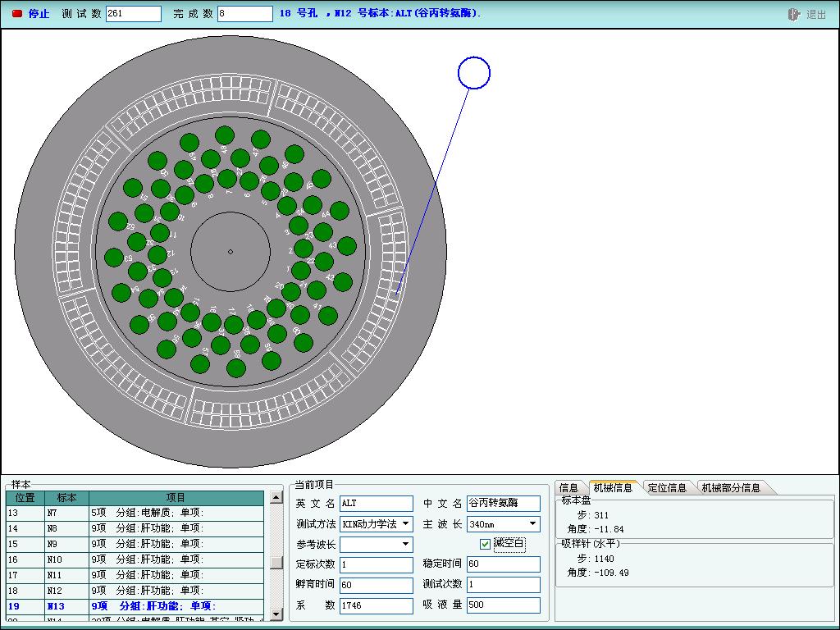Click the 稳定时间 input field
840x630 pixels.
click(x=503, y=564)
